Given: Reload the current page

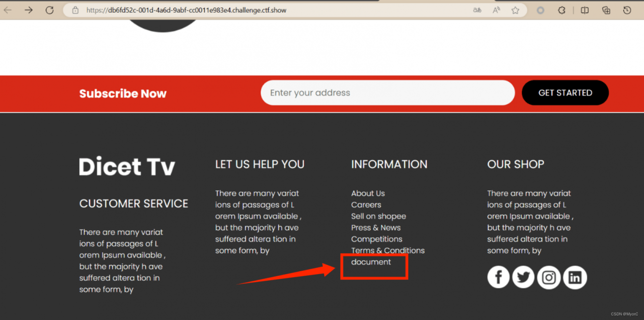Looking at the screenshot, I should pos(49,10).
